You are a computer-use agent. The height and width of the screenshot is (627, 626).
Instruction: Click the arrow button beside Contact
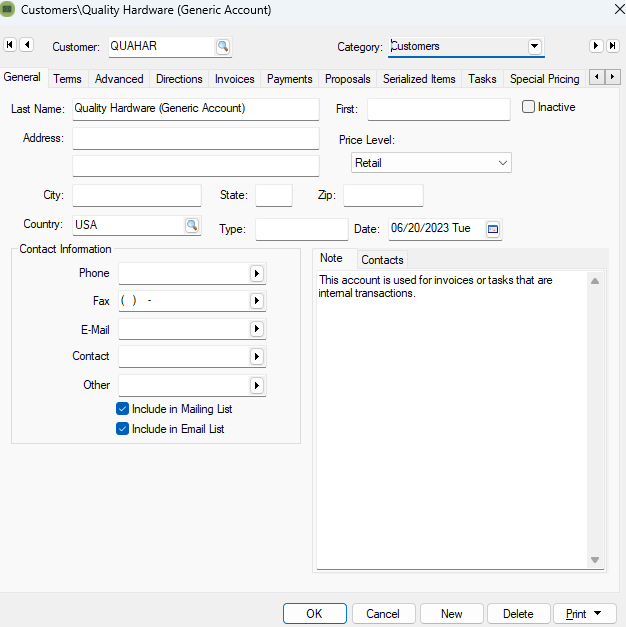point(257,356)
